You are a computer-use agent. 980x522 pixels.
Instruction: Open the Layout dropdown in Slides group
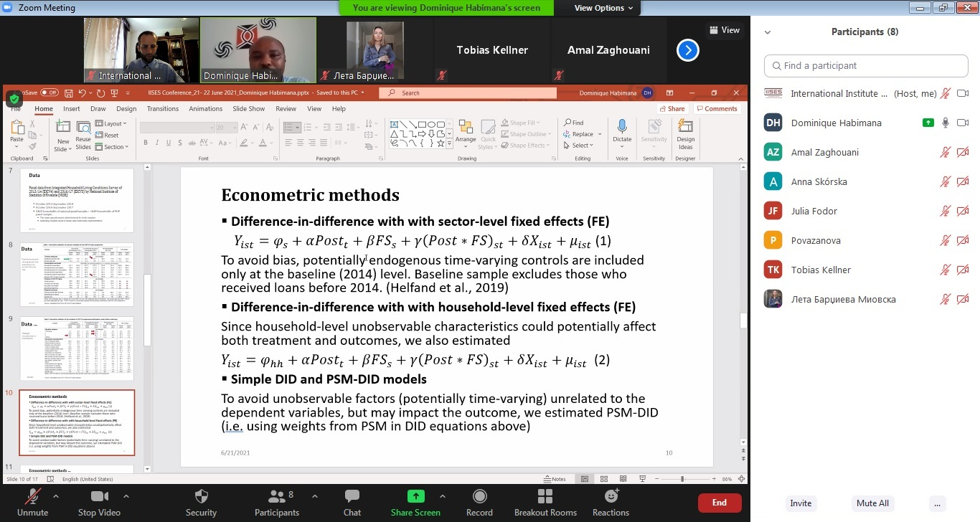[x=110, y=123]
